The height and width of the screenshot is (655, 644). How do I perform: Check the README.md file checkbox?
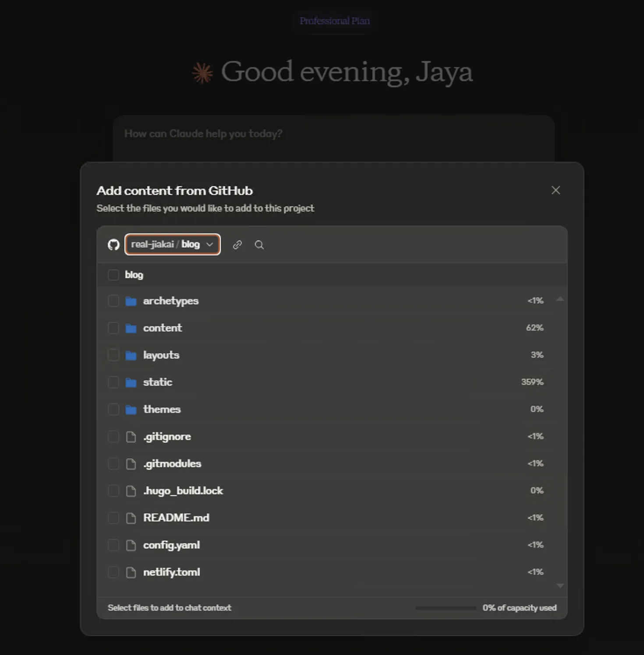click(113, 518)
